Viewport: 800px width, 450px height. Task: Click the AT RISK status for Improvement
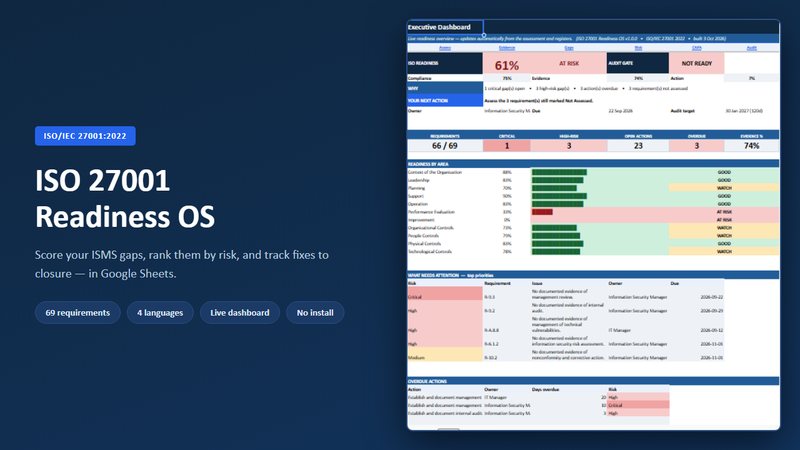pyautogui.click(x=724, y=220)
